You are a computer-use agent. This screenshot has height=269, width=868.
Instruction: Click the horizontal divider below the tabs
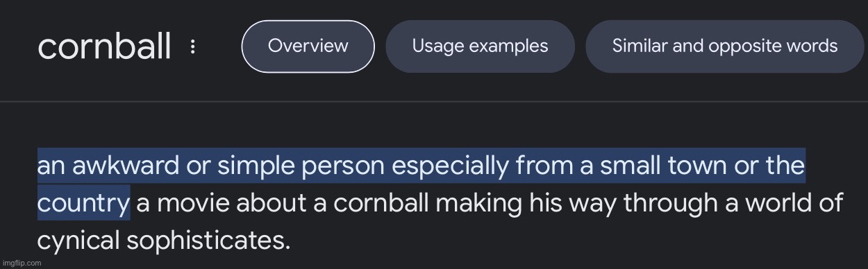click(434, 102)
